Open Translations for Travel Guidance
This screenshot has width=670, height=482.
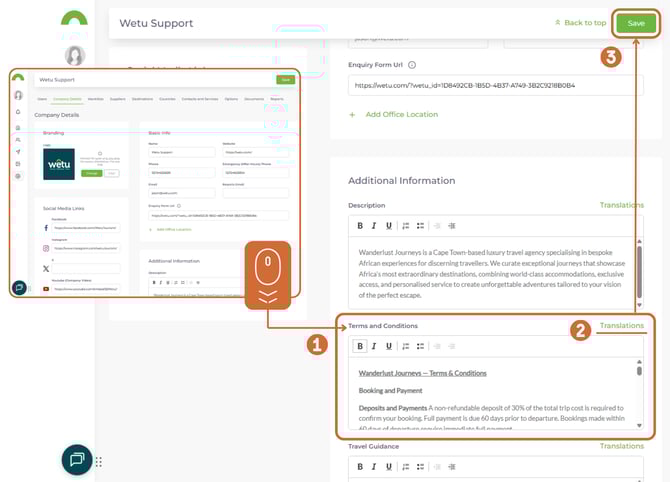[x=622, y=446]
